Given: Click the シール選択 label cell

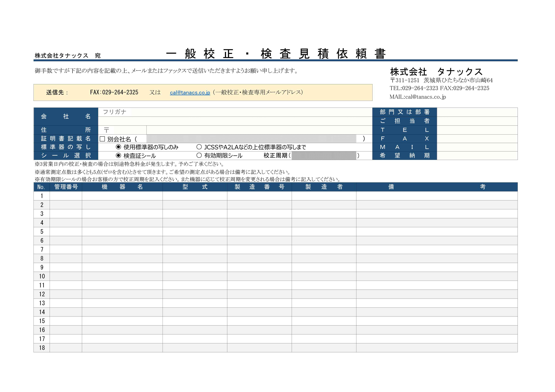Looking at the screenshot, I should (x=66, y=156).
